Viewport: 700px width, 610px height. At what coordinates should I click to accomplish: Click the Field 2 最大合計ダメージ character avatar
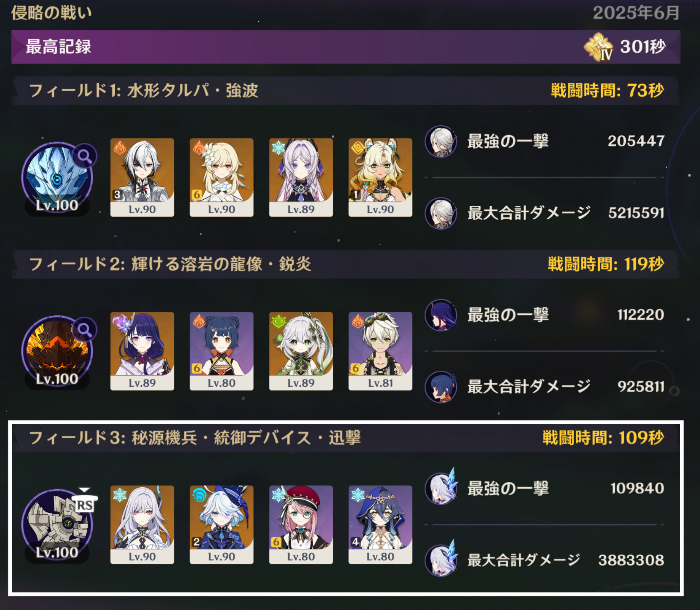[441, 387]
